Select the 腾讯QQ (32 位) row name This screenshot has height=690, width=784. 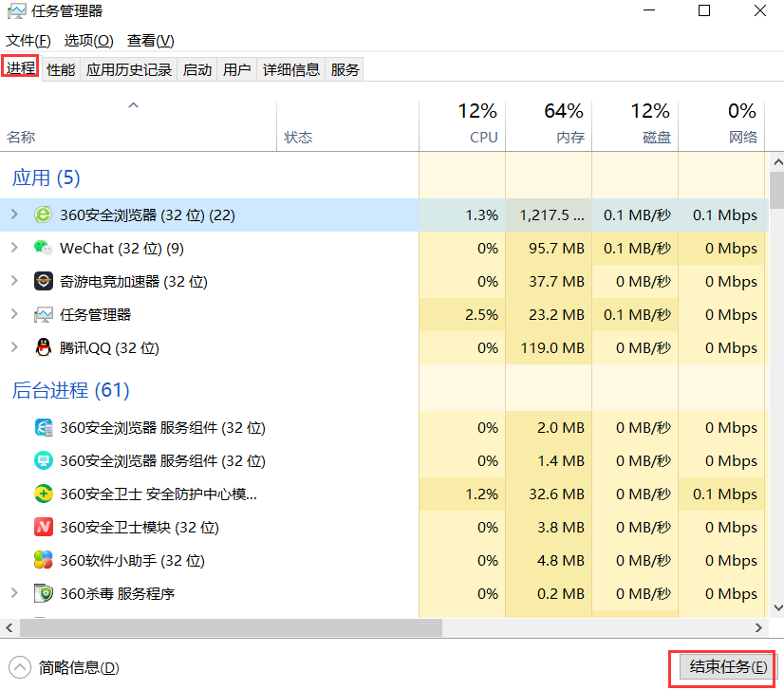pos(109,347)
